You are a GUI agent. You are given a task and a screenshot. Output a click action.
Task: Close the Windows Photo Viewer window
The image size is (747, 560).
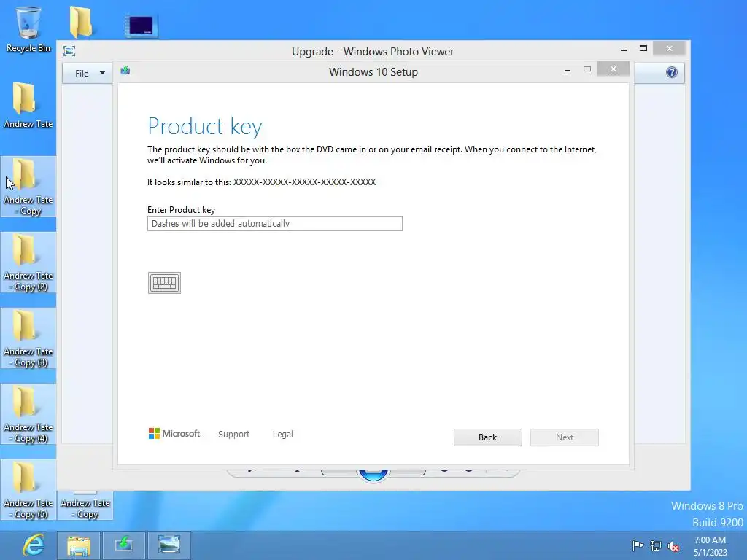pyautogui.click(x=670, y=49)
